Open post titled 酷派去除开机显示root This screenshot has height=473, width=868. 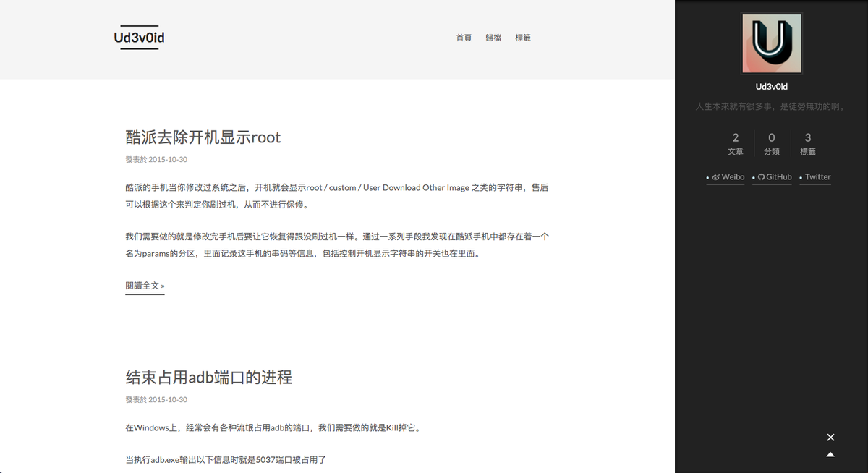coord(203,137)
